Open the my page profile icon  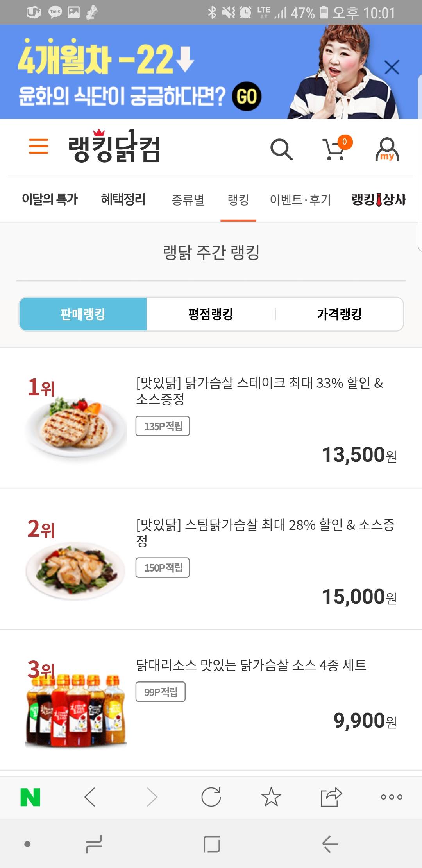[387, 149]
